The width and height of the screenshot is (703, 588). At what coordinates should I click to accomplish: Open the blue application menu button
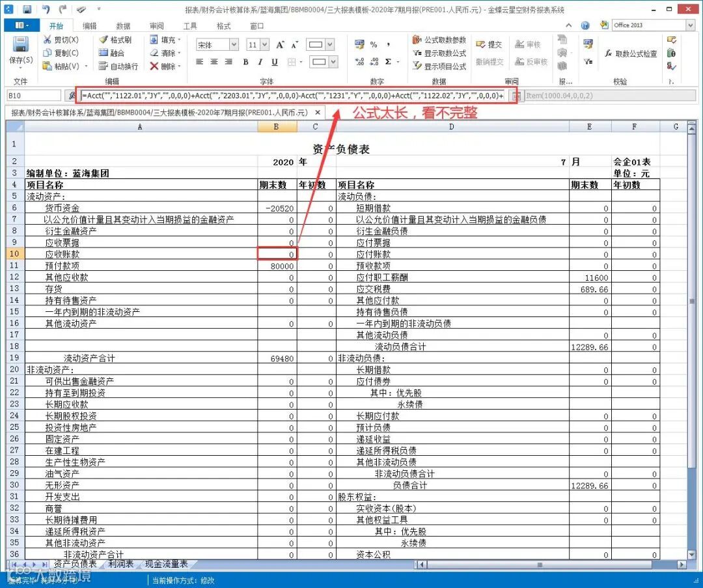[21, 25]
